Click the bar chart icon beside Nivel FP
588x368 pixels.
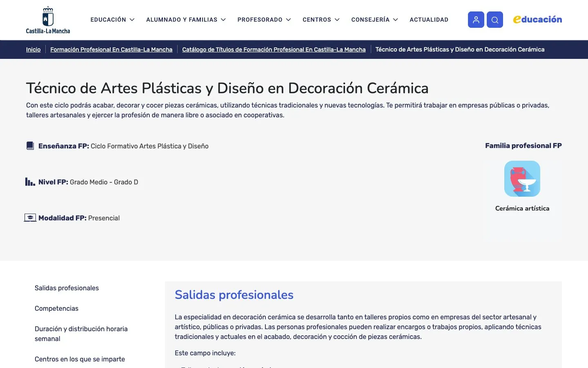pos(30,182)
